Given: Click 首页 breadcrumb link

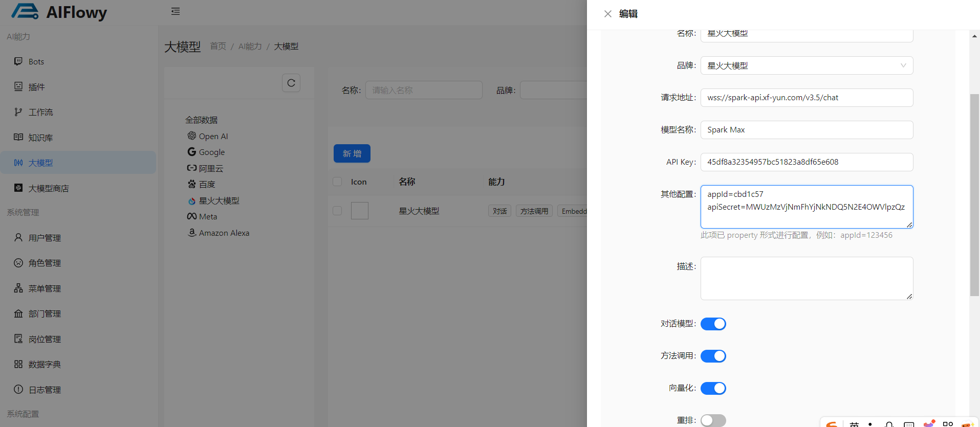Looking at the screenshot, I should (x=218, y=47).
